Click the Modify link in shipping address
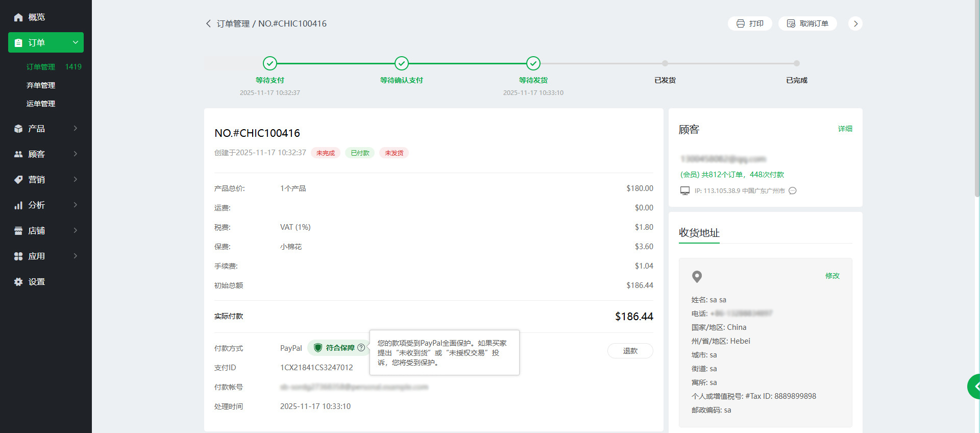Image resolution: width=980 pixels, height=433 pixels. pos(832,276)
